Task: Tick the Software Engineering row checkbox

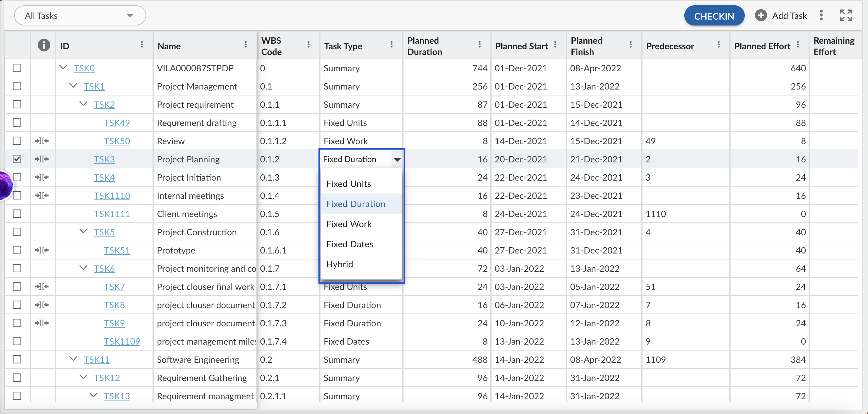Action: click(17, 359)
